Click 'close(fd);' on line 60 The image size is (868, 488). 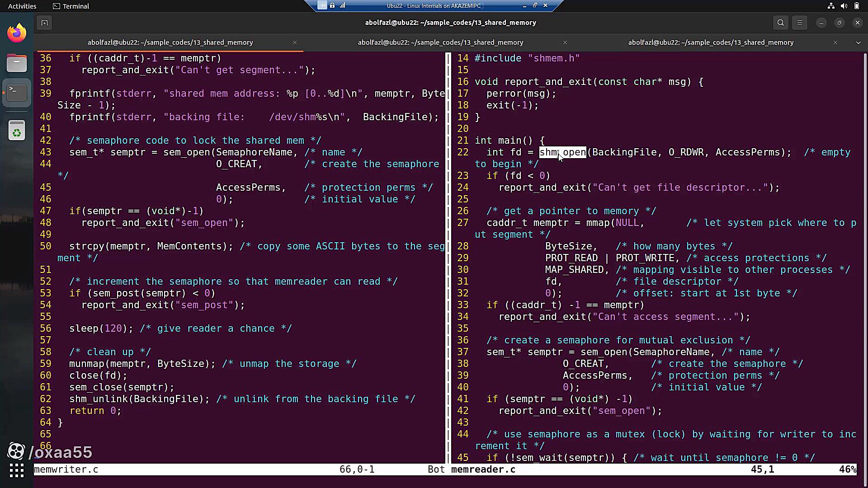[x=98, y=375]
